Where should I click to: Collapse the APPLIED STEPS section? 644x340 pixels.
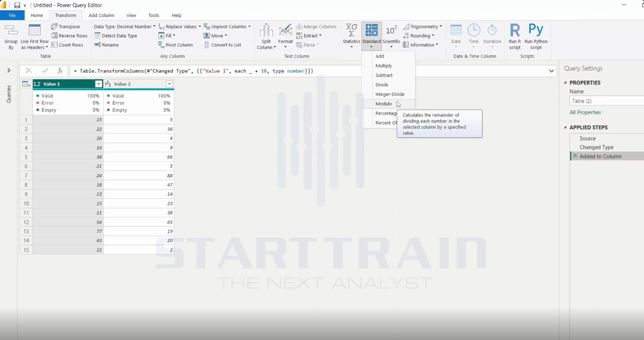pyautogui.click(x=565, y=127)
